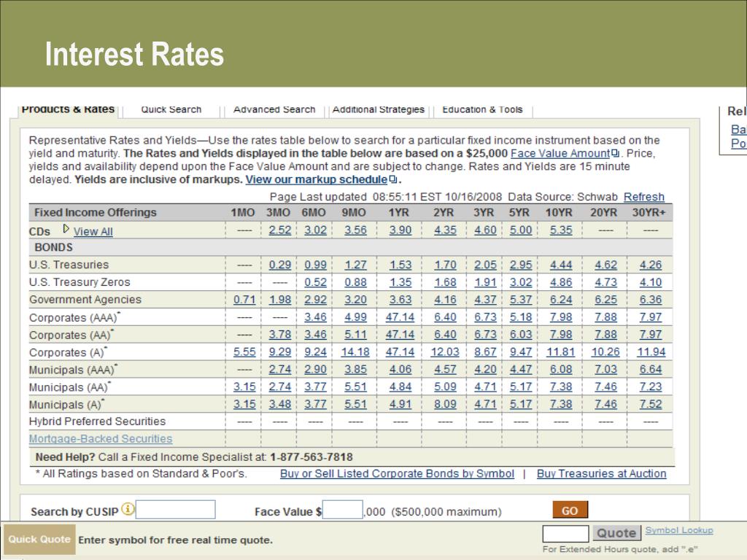Screen dimensions: 747x560
Task: Select U.S. Treasuries 10YR yield 4.44
Action: pos(561,265)
